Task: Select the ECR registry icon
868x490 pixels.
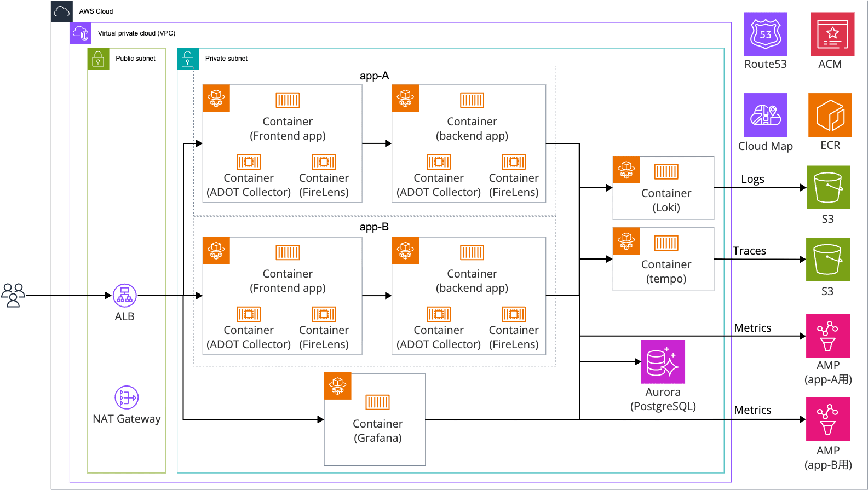Action: (830, 115)
